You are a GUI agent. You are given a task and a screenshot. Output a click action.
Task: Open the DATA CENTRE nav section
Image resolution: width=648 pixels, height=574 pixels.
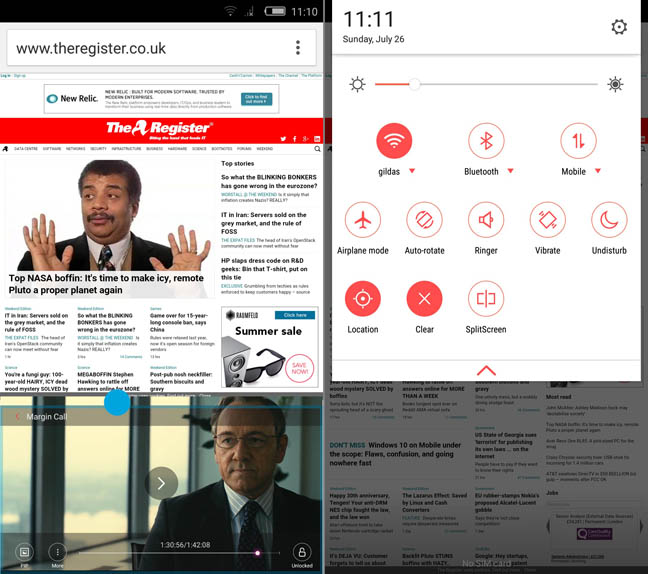[x=26, y=149]
